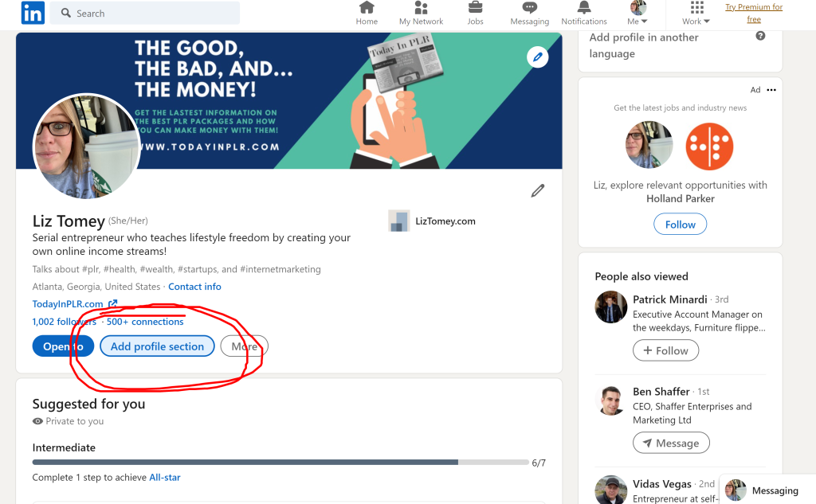Click the search magnifying glass icon
Screen dimensions: 816x504
click(65, 13)
